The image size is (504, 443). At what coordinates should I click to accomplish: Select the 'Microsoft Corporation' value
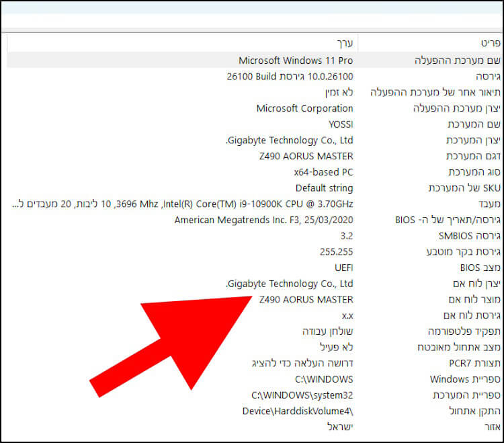tap(304, 108)
